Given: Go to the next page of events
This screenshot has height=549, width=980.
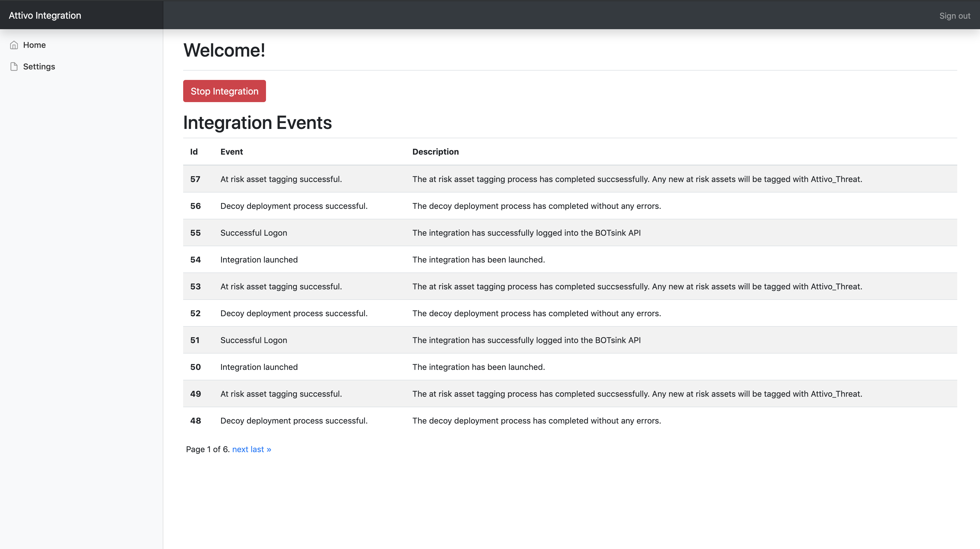Looking at the screenshot, I should (x=240, y=449).
